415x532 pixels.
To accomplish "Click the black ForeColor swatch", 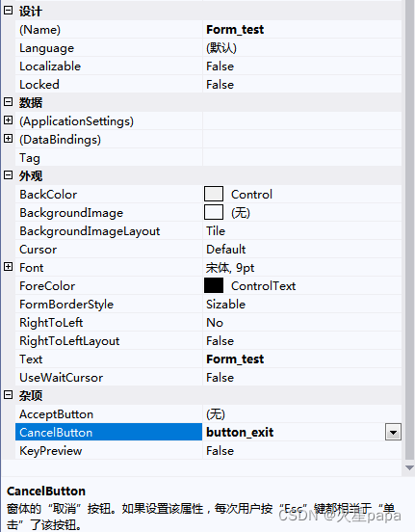I will (214, 285).
